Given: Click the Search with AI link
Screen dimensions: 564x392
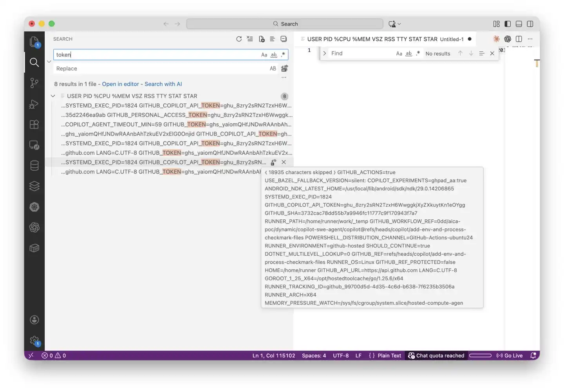Looking at the screenshot, I should click(163, 84).
